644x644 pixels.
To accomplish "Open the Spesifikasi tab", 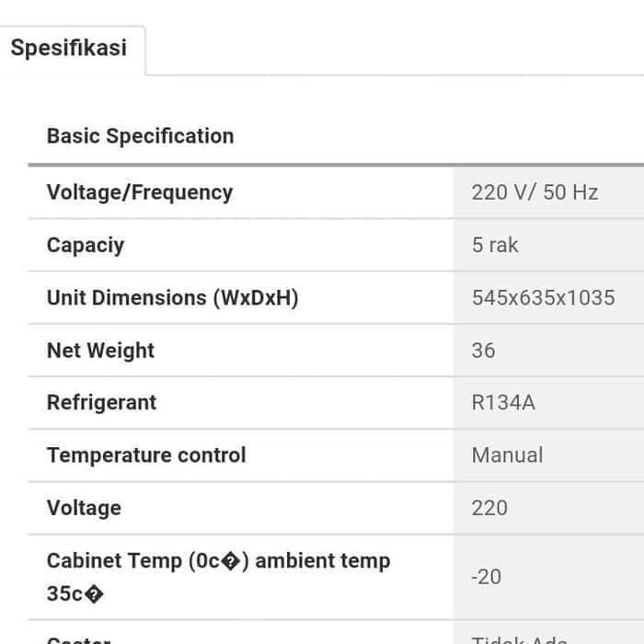I will [69, 48].
